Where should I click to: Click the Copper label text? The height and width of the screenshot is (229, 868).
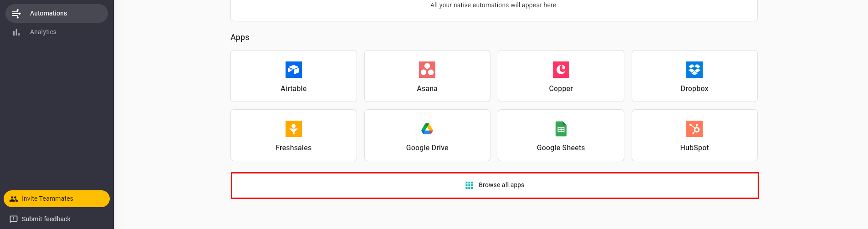tap(561, 88)
